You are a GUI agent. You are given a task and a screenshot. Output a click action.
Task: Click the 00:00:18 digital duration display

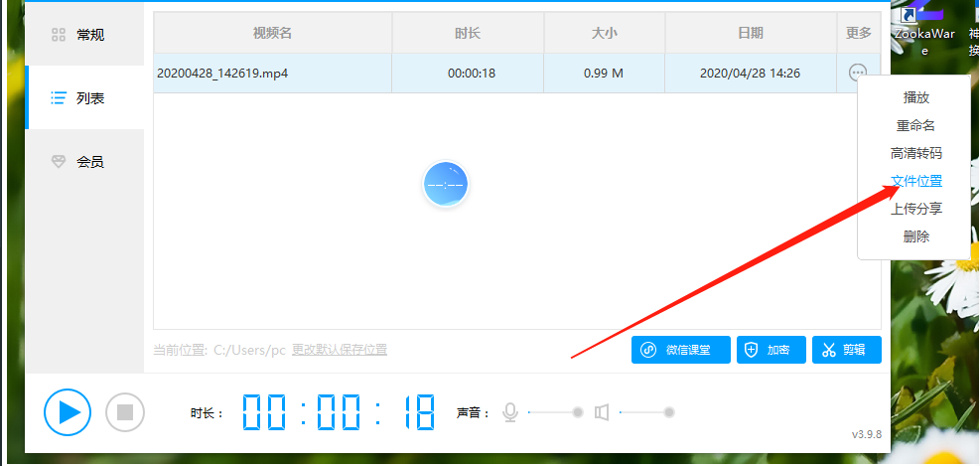(339, 412)
